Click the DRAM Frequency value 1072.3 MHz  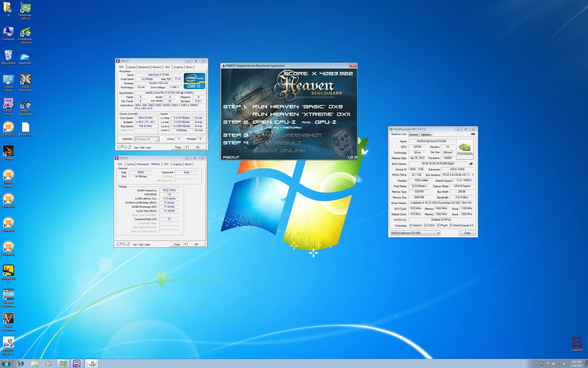click(x=169, y=190)
